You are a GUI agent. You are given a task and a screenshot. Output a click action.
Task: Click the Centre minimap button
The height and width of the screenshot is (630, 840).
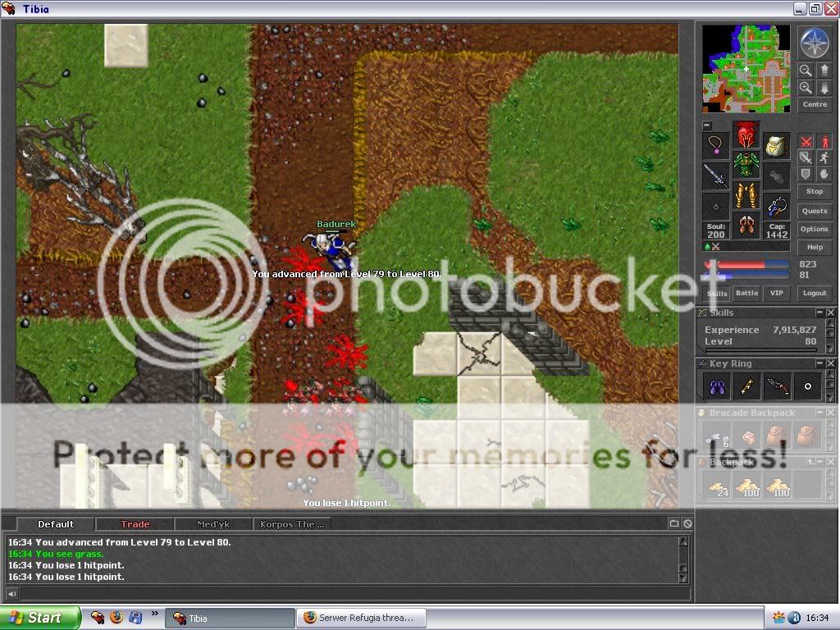[x=815, y=104]
